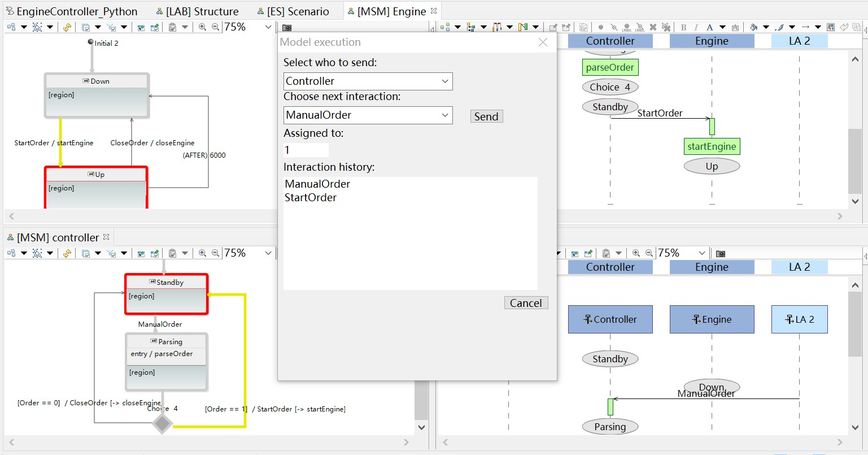868x455 pixels.
Task: Click Cancel in Model execution dialog
Action: click(x=526, y=303)
